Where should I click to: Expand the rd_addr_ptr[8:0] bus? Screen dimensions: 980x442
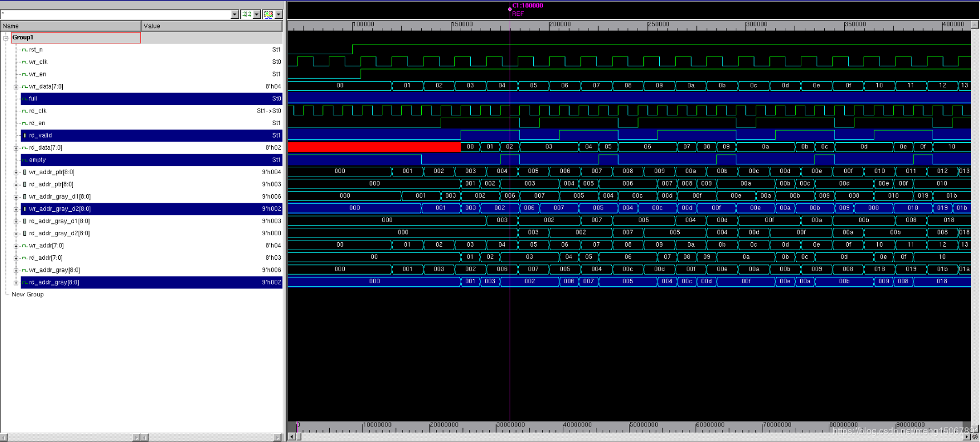pos(16,184)
